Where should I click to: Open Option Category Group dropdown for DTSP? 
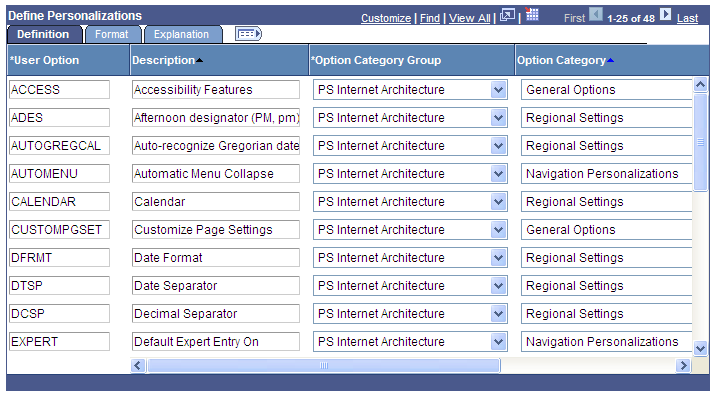pos(499,286)
